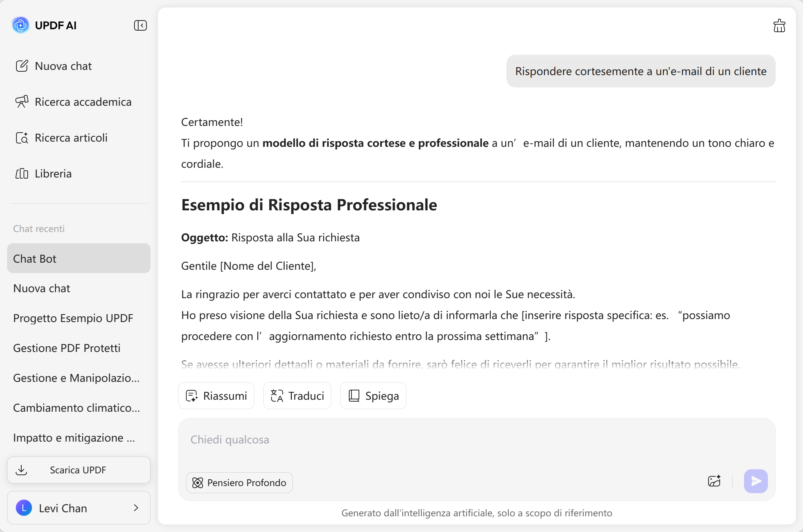Click the Ricerca articoli search icon

click(22, 138)
